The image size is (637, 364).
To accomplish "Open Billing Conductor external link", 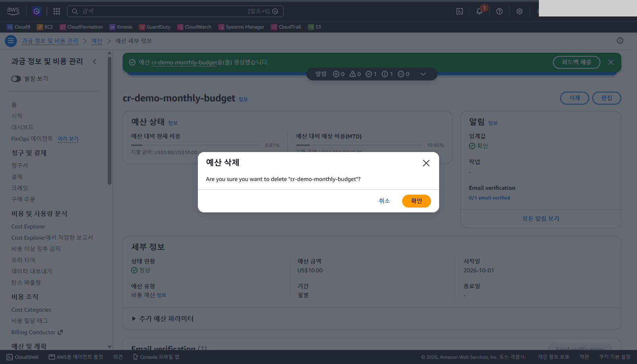I will 37,332.
